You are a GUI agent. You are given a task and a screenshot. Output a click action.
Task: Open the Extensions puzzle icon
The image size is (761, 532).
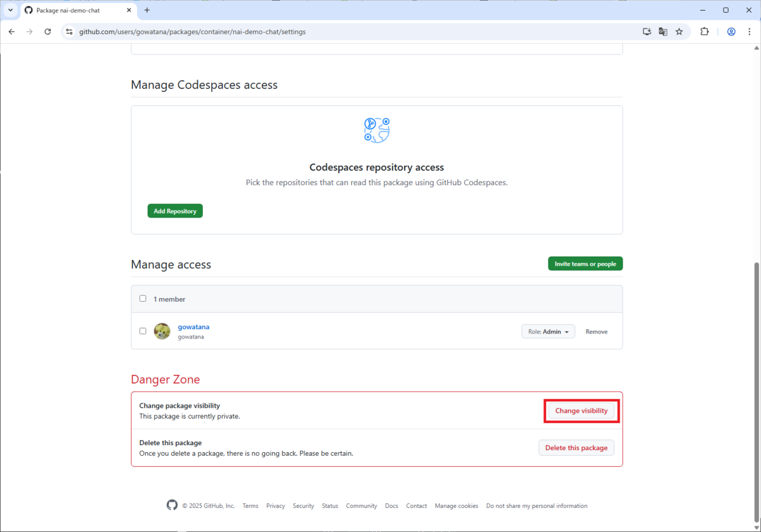[705, 32]
